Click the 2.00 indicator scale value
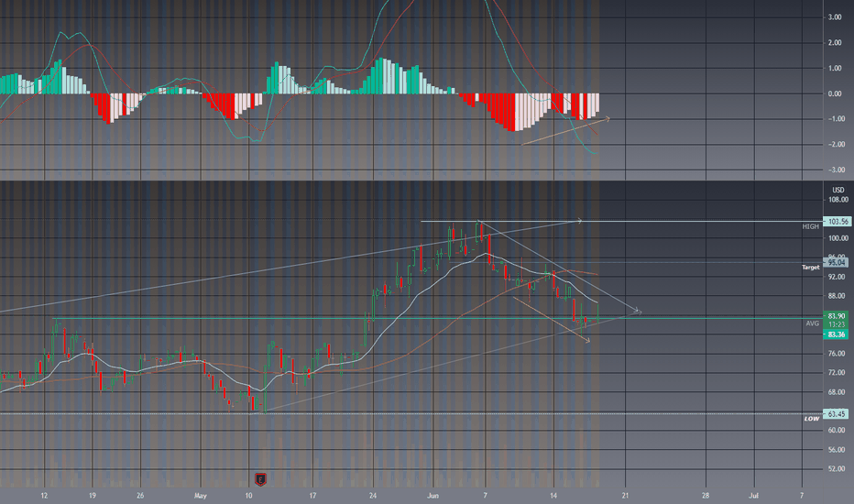The height and width of the screenshot is (504, 854). (835, 42)
